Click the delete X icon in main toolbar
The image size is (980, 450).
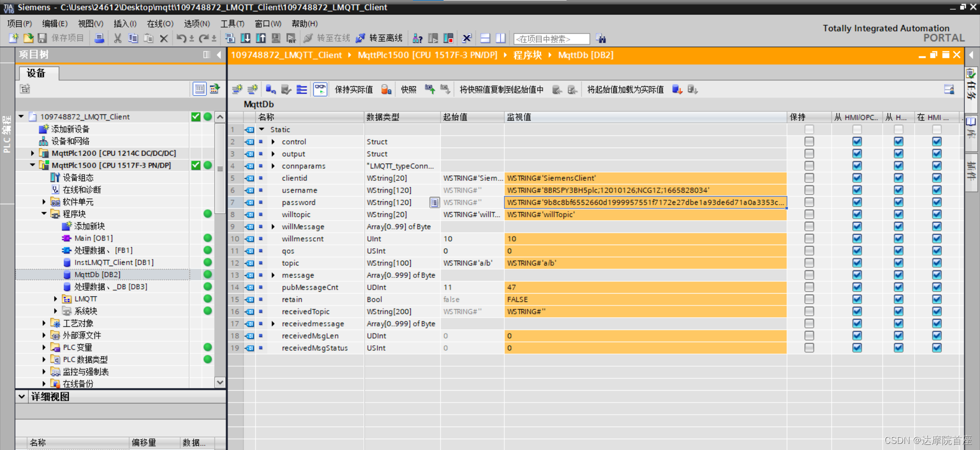164,38
